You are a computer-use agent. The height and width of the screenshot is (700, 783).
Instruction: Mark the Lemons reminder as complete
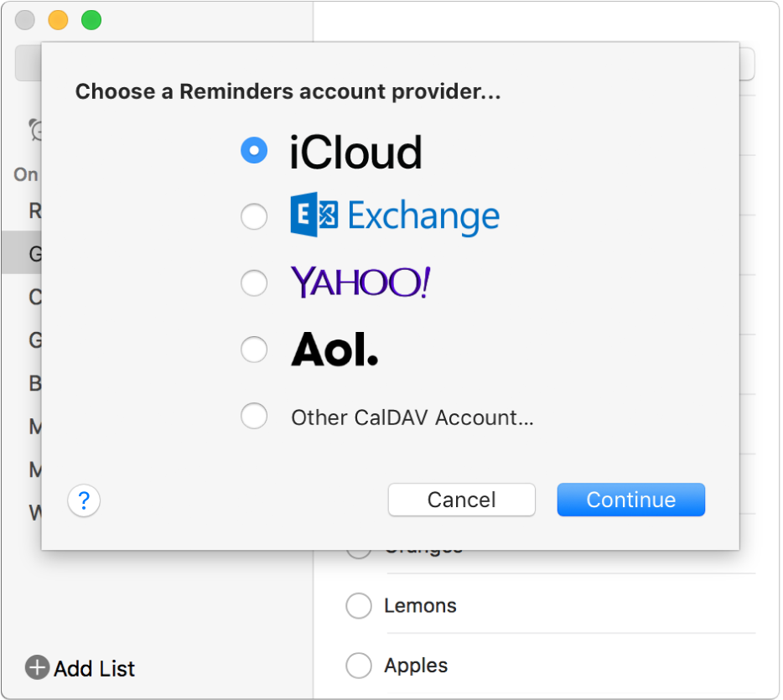359,606
